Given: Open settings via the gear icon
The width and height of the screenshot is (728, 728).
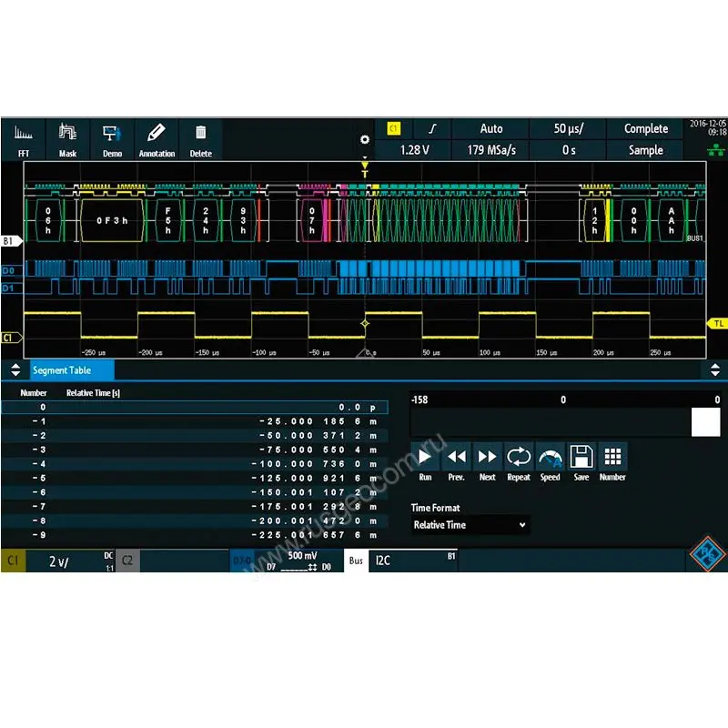Looking at the screenshot, I should (365, 139).
